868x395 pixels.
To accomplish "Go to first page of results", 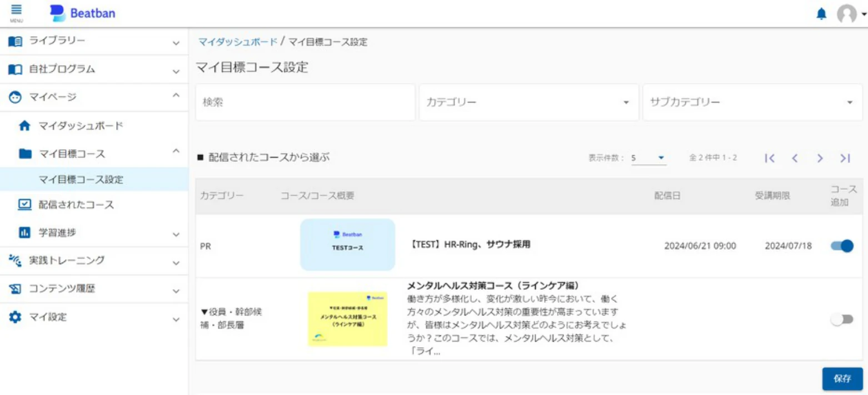I will [x=770, y=158].
